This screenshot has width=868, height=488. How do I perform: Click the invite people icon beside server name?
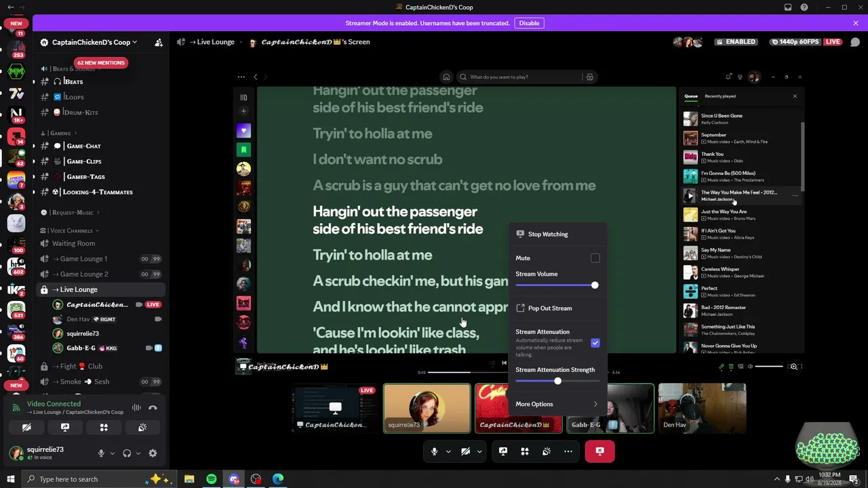(159, 42)
